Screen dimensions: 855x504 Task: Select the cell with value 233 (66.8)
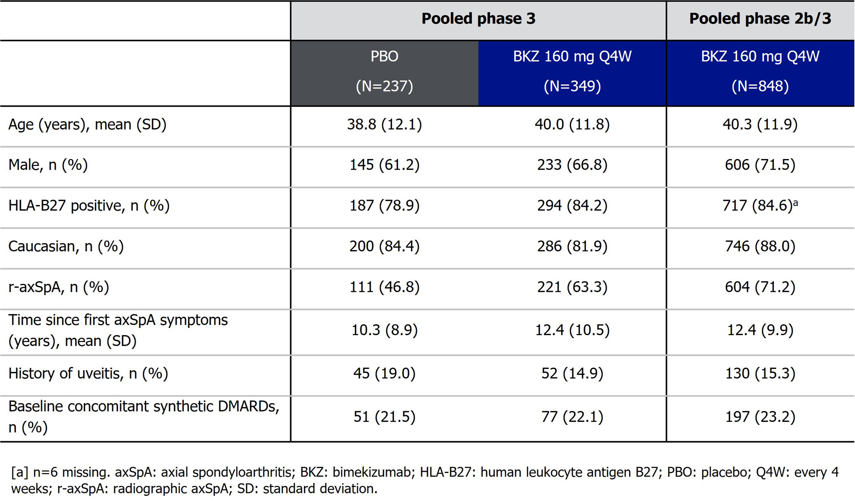pos(572,165)
